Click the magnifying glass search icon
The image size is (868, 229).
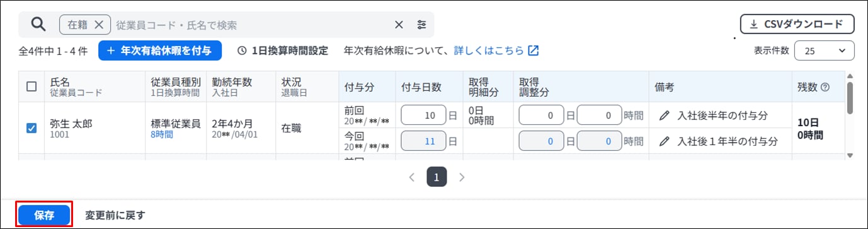38,25
